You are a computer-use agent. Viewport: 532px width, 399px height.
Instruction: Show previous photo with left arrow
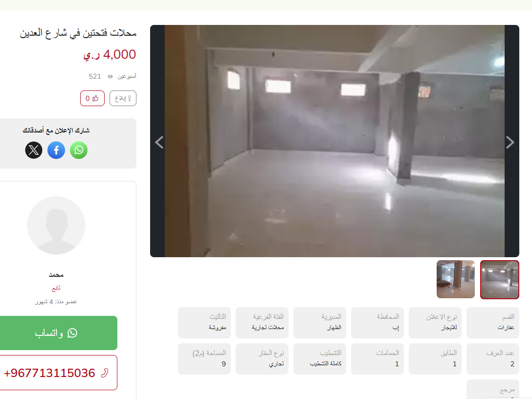(x=159, y=142)
